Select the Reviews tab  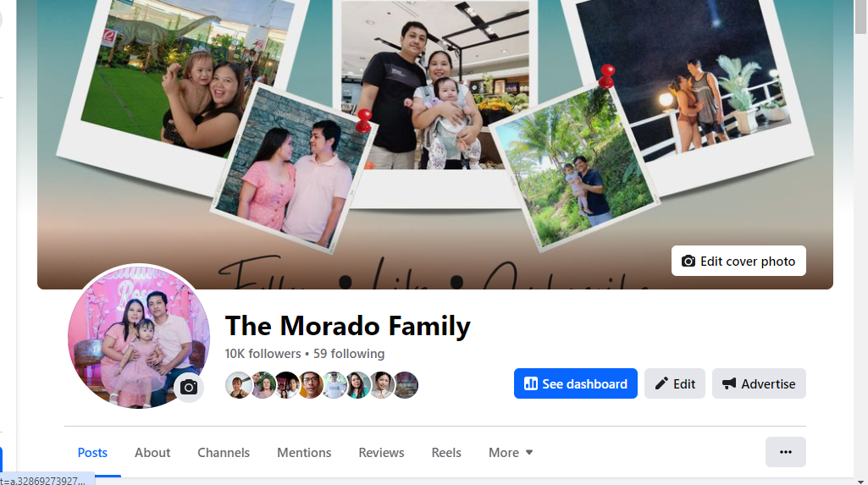click(381, 452)
